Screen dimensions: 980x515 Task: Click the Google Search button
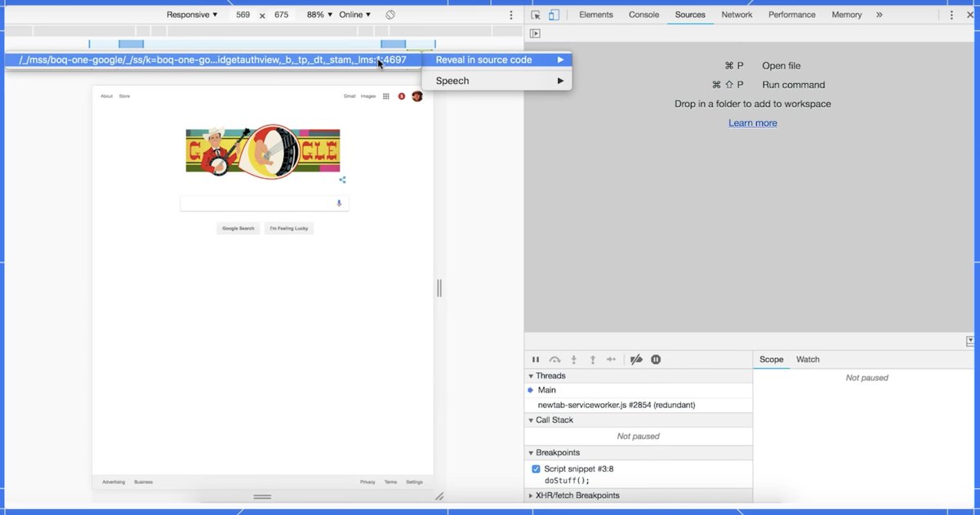pyautogui.click(x=238, y=229)
